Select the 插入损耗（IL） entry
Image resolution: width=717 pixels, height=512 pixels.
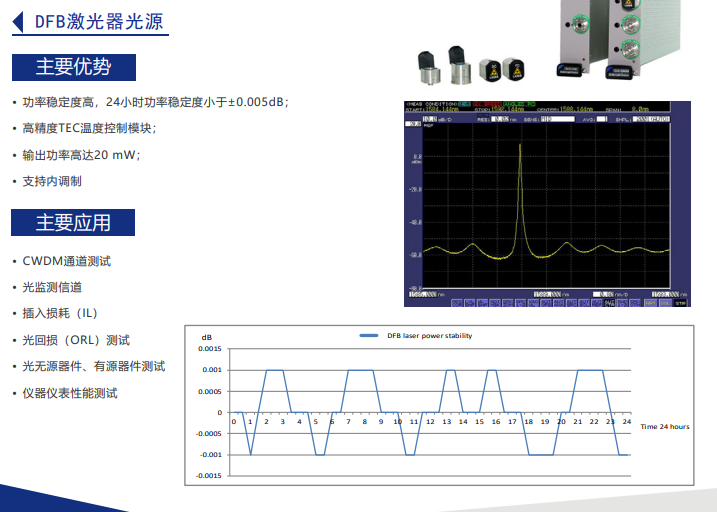(x=60, y=313)
